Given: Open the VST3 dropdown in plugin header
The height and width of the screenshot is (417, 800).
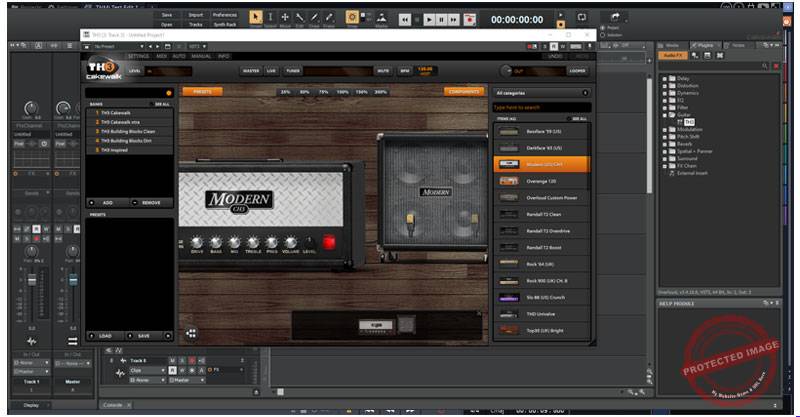Looking at the screenshot, I should 197,46.
